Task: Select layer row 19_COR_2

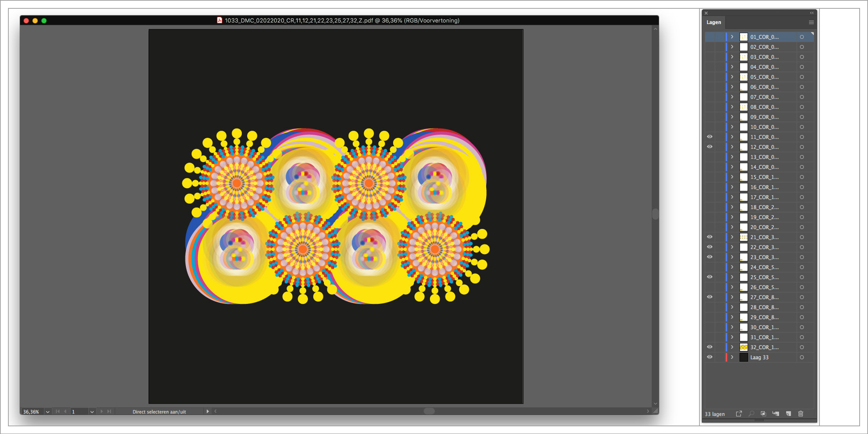Action: pyautogui.click(x=759, y=217)
